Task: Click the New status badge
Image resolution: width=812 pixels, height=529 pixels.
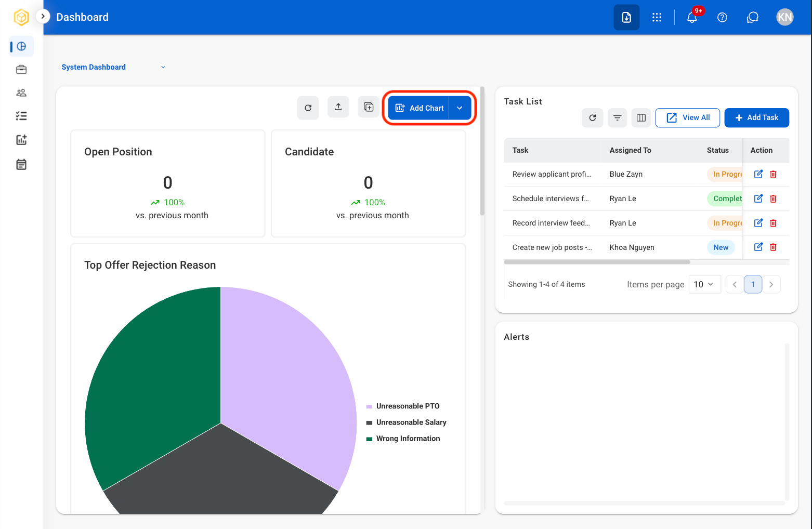Action: (x=721, y=247)
